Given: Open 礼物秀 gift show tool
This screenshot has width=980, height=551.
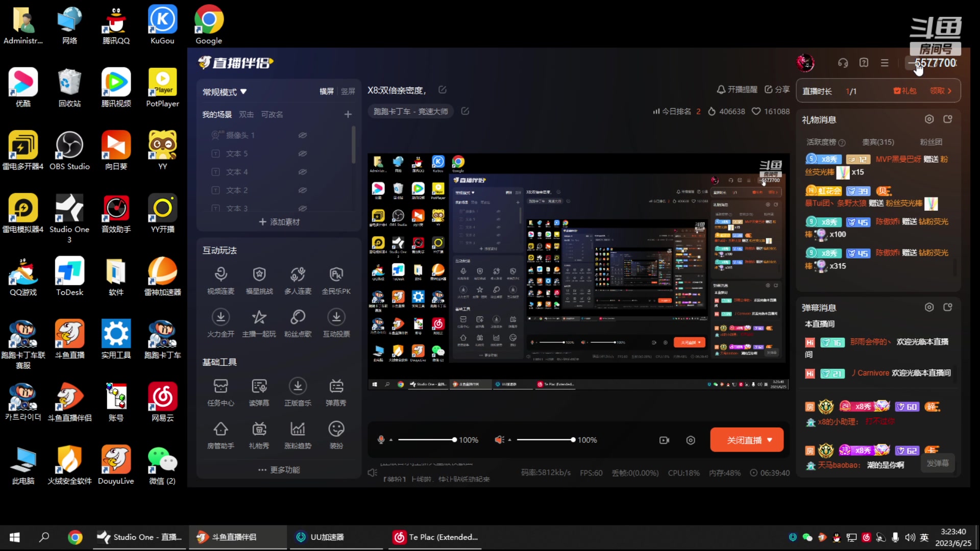Looking at the screenshot, I should pos(259,435).
